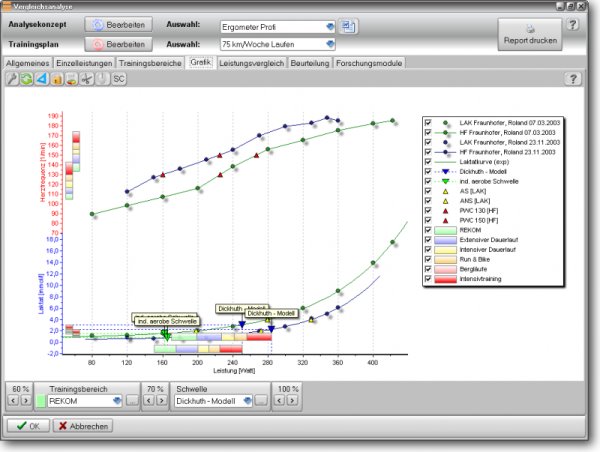Open the help question mark at top right
This screenshot has height=452, width=600.
pyautogui.click(x=573, y=23)
